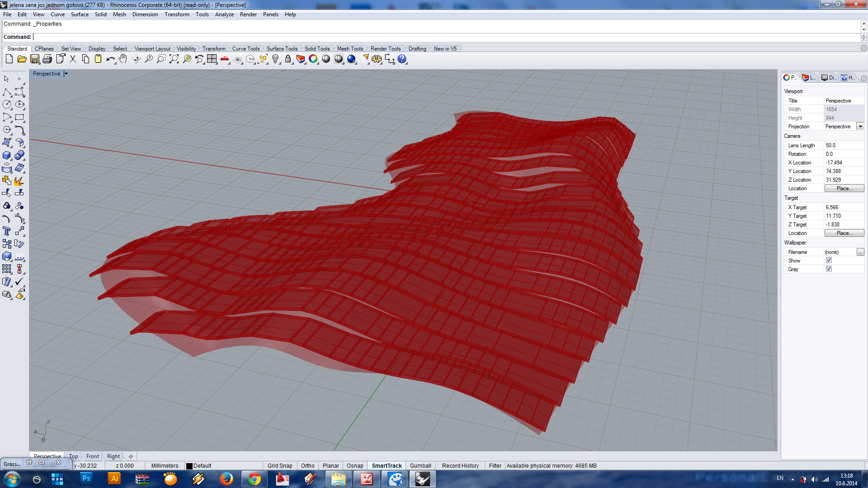The width and height of the screenshot is (868, 488).
Task: Save the model with the floppy disk icon
Action: [x=34, y=59]
